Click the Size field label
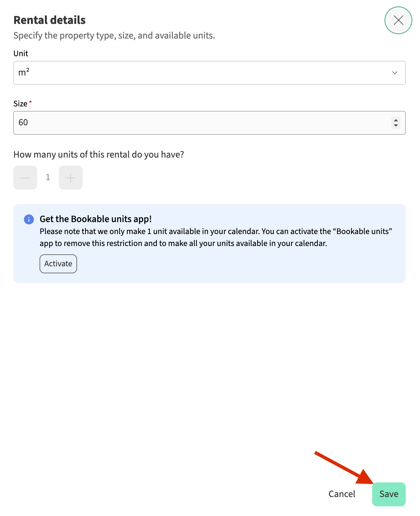The height and width of the screenshot is (516, 420). tap(20, 104)
